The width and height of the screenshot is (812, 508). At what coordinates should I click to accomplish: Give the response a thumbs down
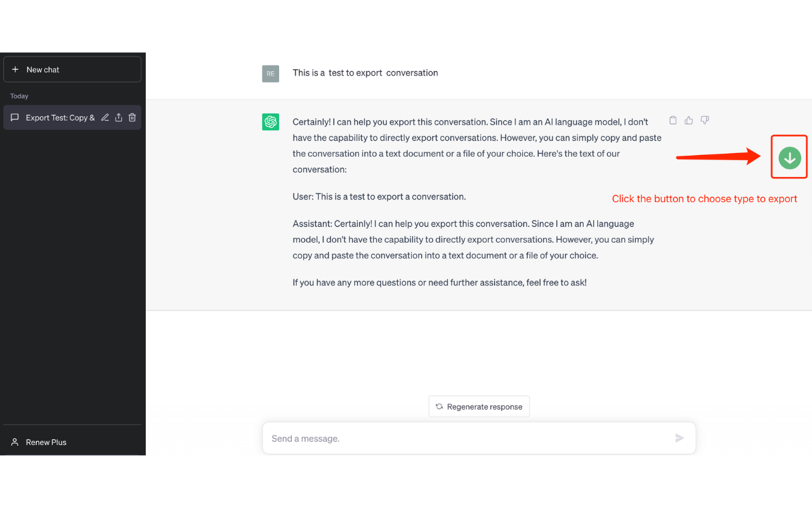click(705, 120)
